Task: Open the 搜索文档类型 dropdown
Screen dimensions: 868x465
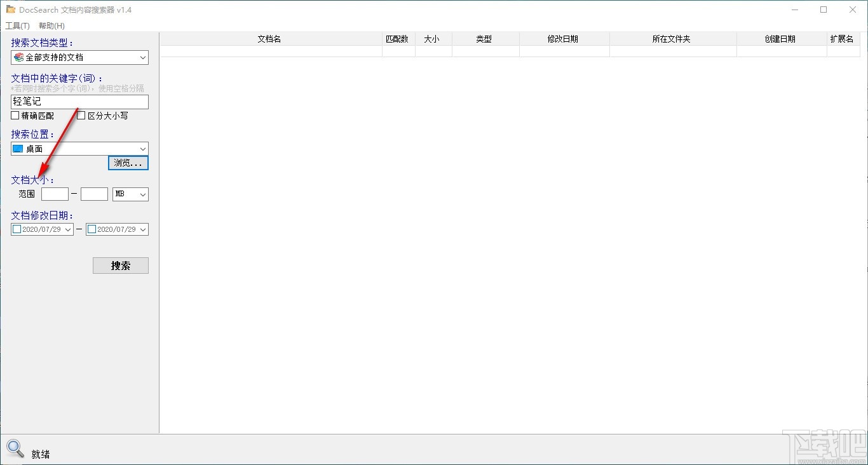Action: pos(142,57)
